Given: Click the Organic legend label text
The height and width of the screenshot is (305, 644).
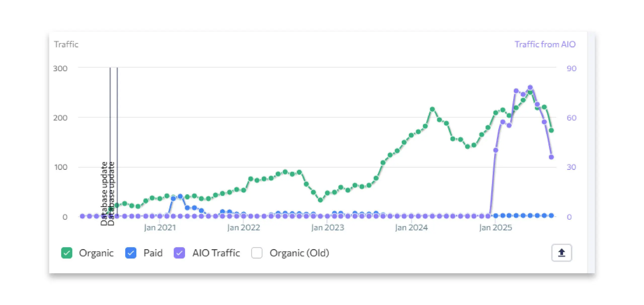Looking at the screenshot, I should point(96,253).
